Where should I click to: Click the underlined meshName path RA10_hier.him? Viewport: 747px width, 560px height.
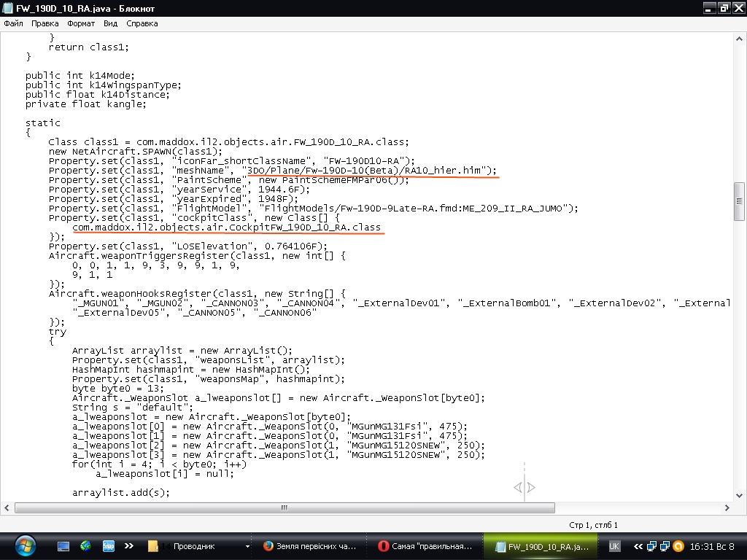pos(372,171)
